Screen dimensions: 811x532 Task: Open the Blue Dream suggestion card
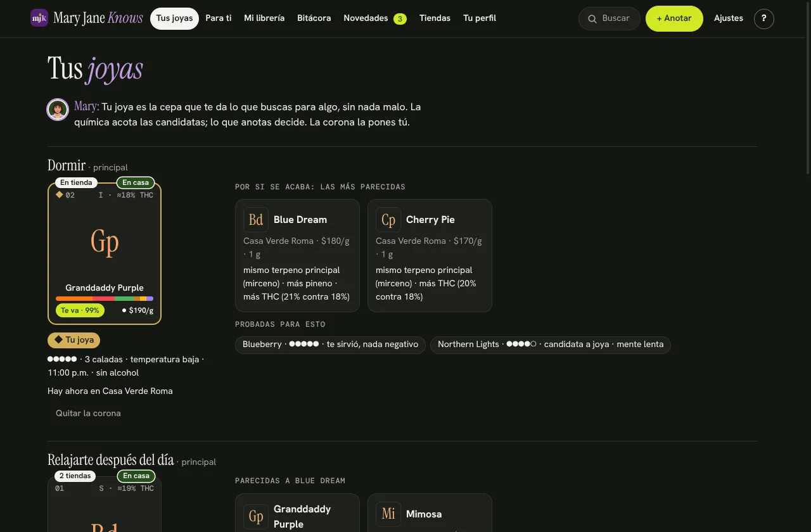pyautogui.click(x=297, y=256)
